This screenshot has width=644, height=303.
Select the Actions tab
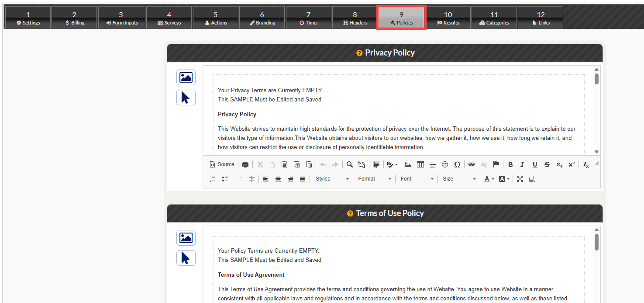tap(216, 18)
